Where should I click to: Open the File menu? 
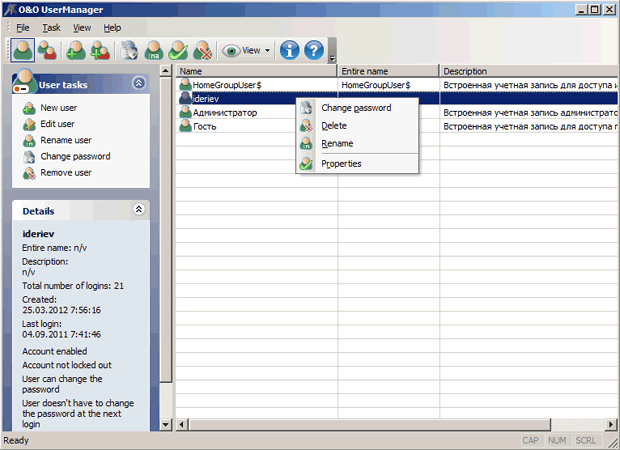(x=23, y=28)
